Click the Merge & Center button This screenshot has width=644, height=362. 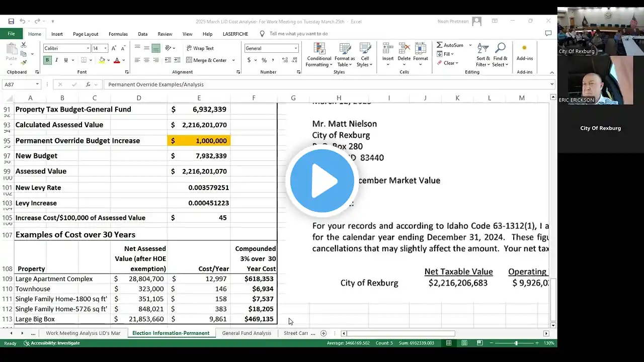pos(207,60)
